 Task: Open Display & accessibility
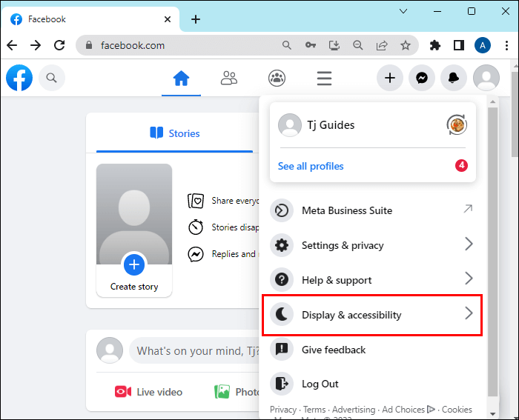click(372, 315)
